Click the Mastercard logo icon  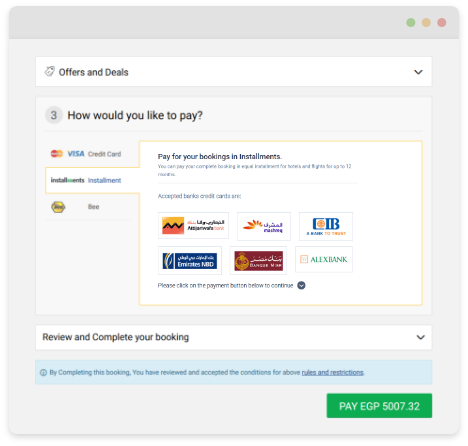tap(57, 154)
